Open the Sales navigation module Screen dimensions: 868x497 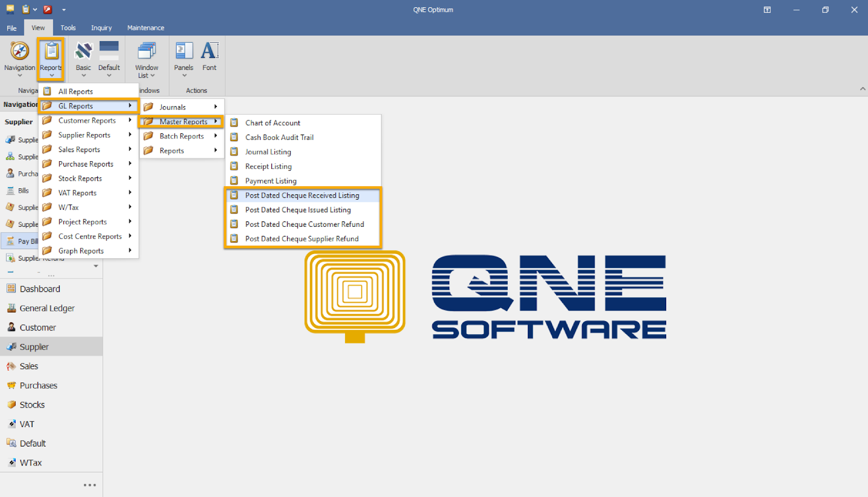click(x=51, y=366)
